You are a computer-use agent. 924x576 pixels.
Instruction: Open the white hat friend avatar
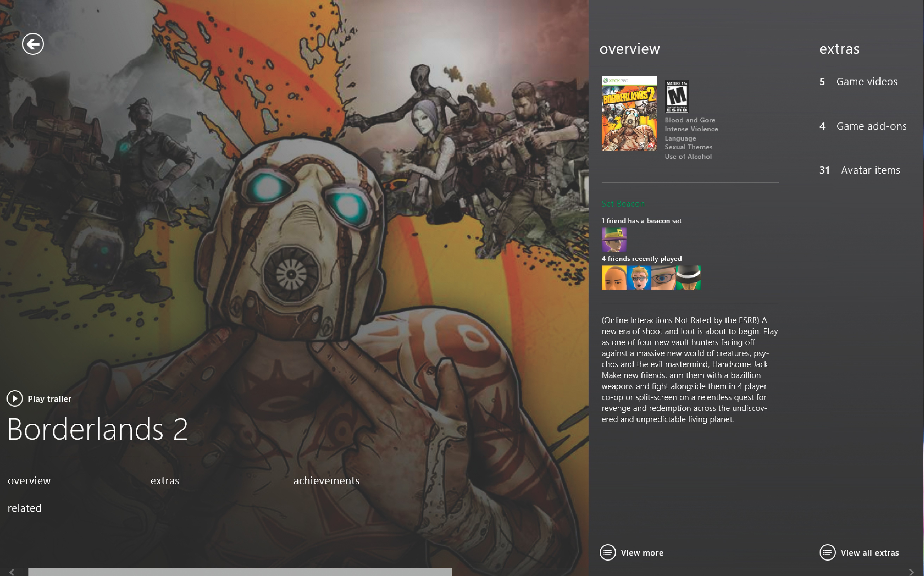coord(688,278)
